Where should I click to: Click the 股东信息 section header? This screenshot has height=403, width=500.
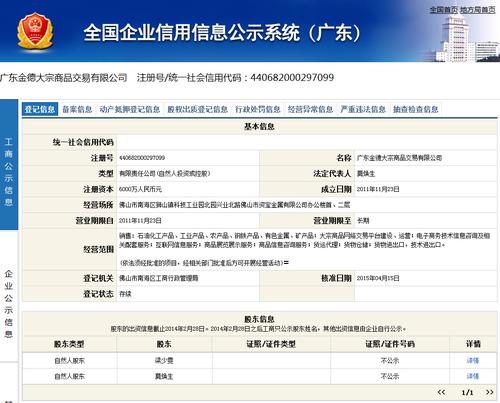259,319
